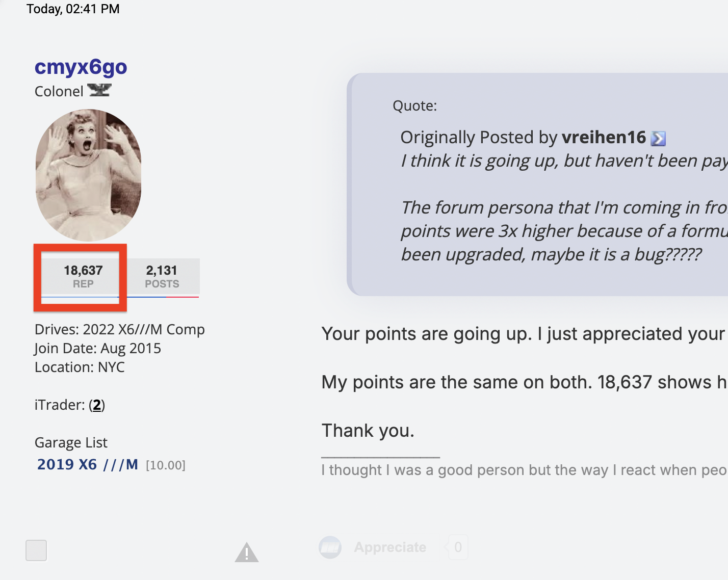Open the Lucille Ball avatar image
Screen dimensions: 728x580
coord(88,175)
